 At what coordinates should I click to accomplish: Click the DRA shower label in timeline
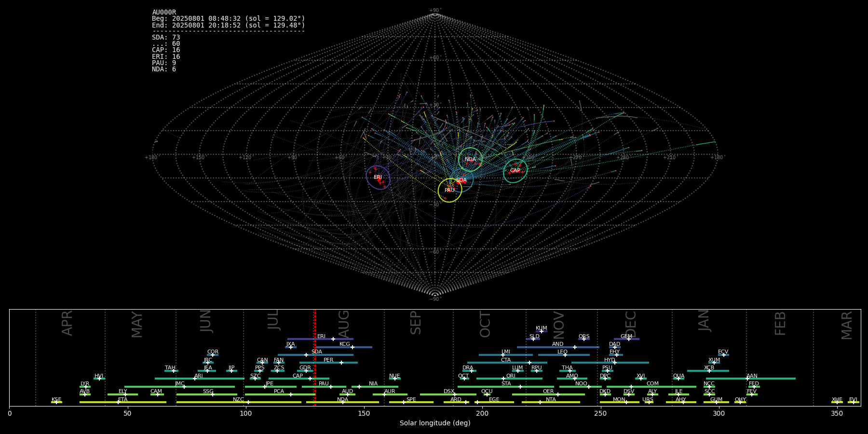468,368
